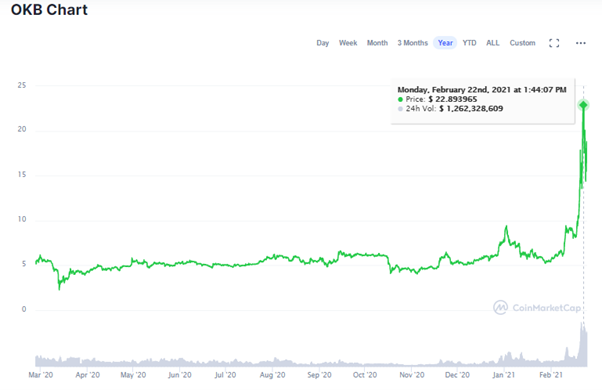Viewport: 602px width, 390px height.
Task: Open fullscreen chart view icon
Action: (554, 43)
